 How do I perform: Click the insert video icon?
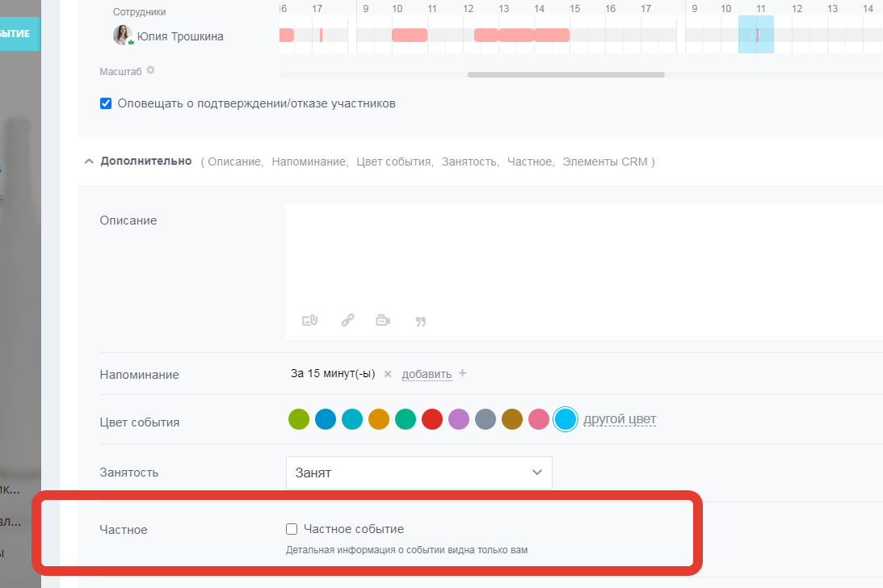coord(383,321)
